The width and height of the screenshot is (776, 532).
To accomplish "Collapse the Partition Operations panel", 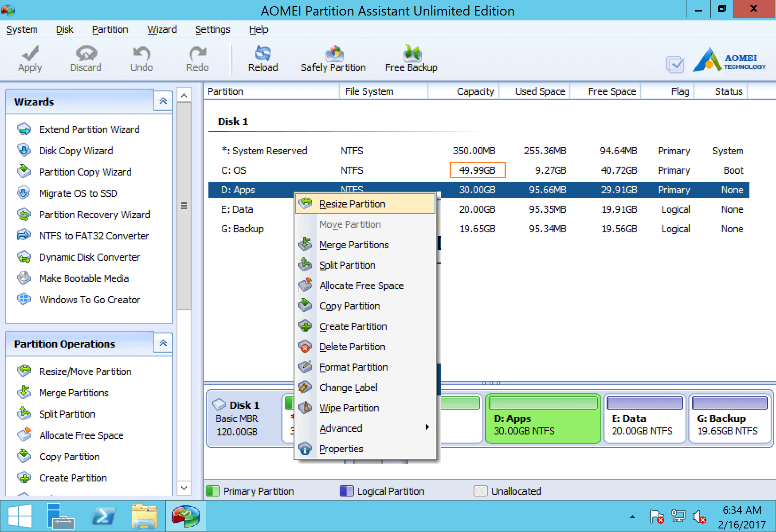I will coord(163,343).
